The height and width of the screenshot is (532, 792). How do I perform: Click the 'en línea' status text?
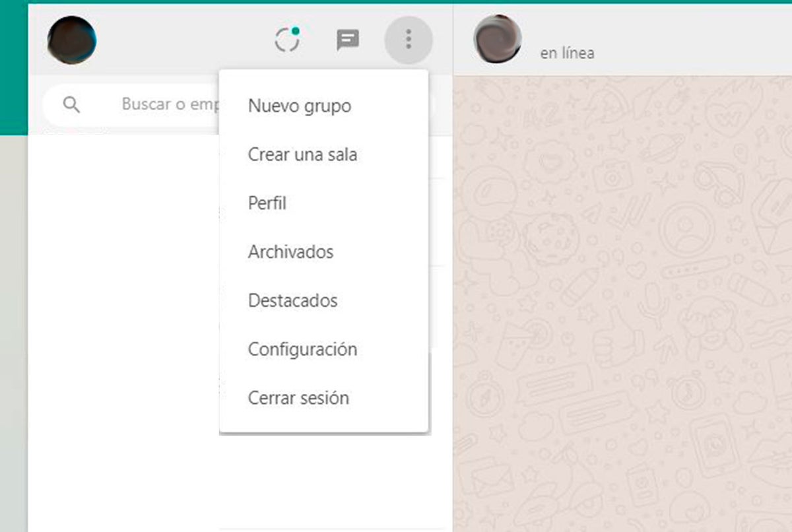coord(567,53)
